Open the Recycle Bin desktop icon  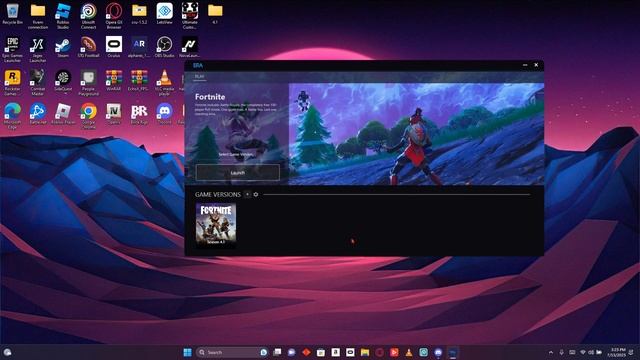coord(12,14)
